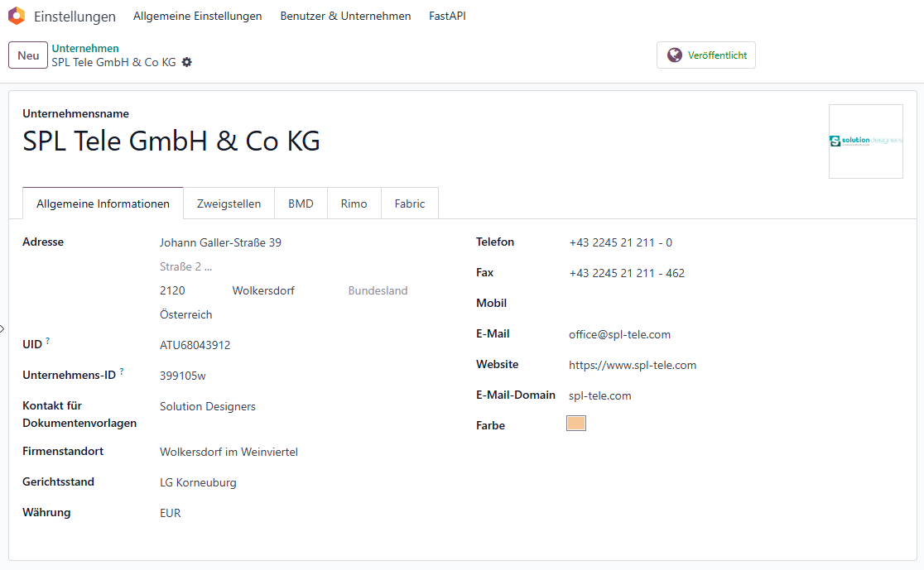Edit the company name SPL Tele GmbH & Co KG
Image resolution: width=924 pixels, height=570 pixels.
coord(171,141)
